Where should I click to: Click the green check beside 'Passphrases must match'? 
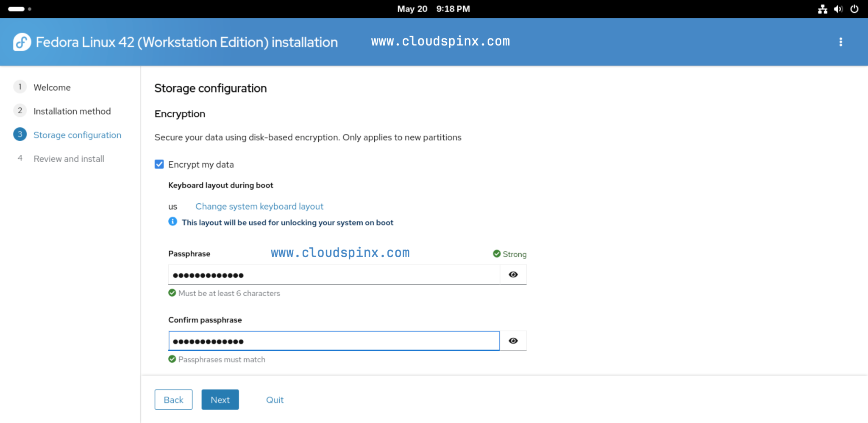(x=172, y=359)
